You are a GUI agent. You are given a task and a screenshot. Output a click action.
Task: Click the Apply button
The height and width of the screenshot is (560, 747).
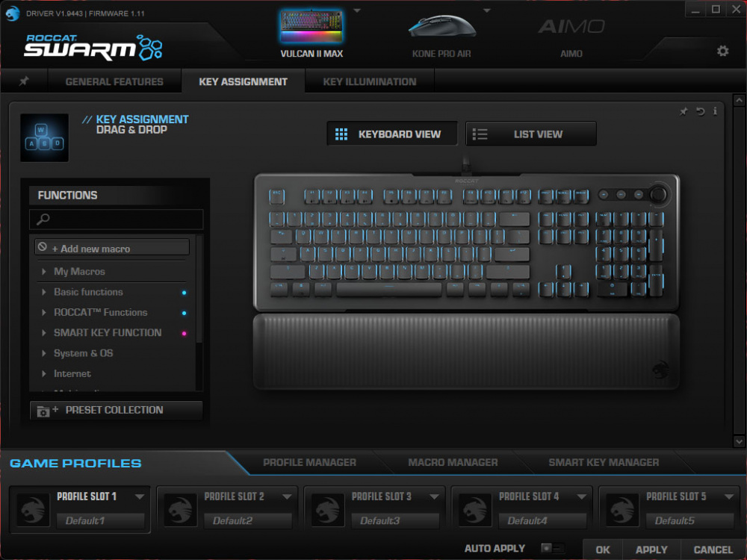[x=651, y=550]
